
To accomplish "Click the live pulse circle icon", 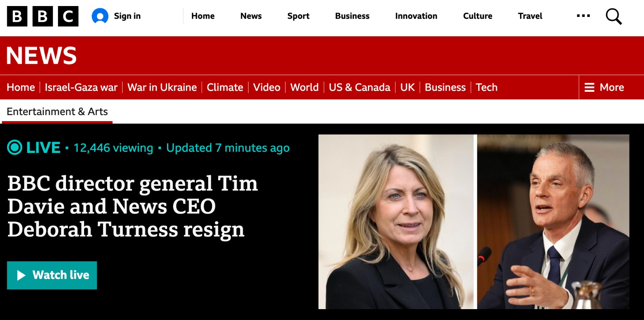I will click(15, 148).
